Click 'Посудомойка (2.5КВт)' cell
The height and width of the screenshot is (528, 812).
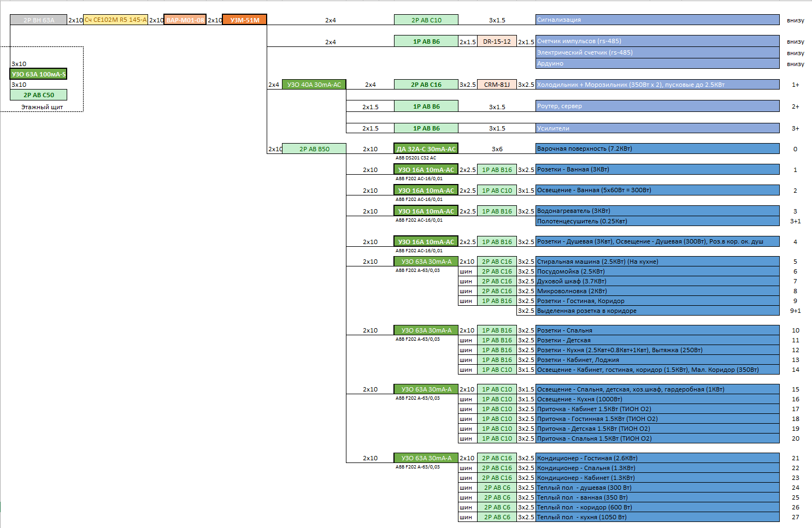(658, 271)
